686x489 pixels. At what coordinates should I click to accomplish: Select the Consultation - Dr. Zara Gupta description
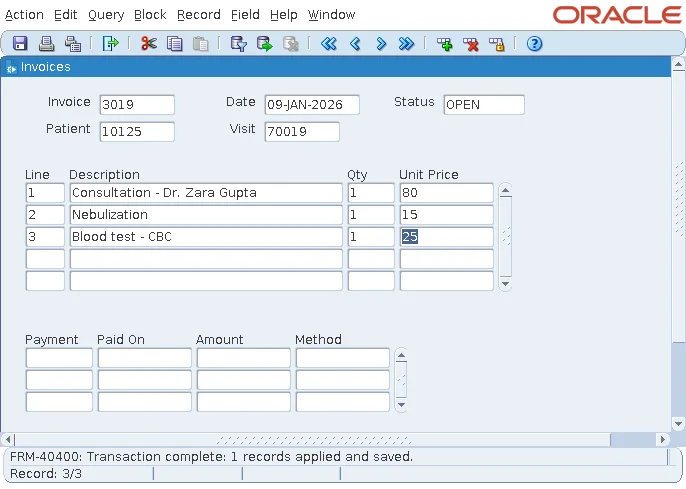(x=206, y=193)
